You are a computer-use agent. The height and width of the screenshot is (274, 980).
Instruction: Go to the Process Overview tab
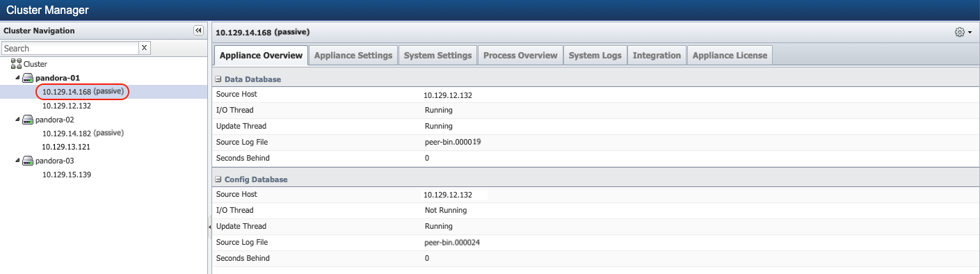pyautogui.click(x=520, y=56)
